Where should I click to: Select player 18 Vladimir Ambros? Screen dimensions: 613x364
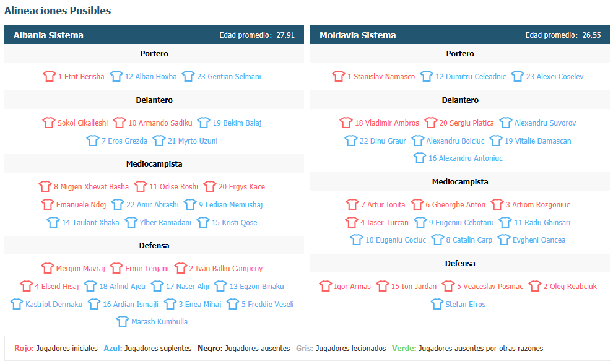point(386,123)
